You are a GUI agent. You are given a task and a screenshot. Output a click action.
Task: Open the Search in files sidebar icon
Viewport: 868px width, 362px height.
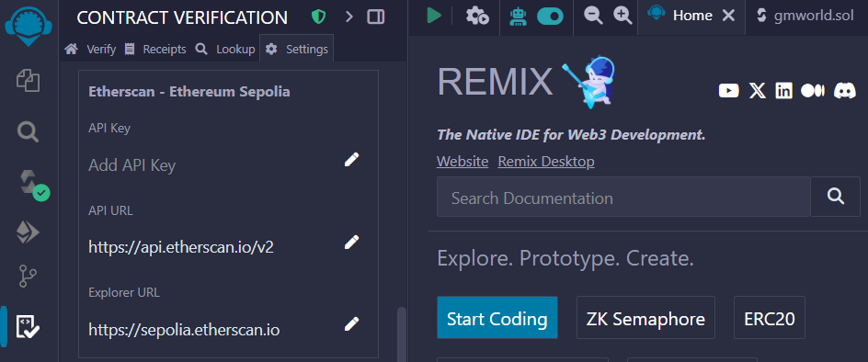[28, 131]
